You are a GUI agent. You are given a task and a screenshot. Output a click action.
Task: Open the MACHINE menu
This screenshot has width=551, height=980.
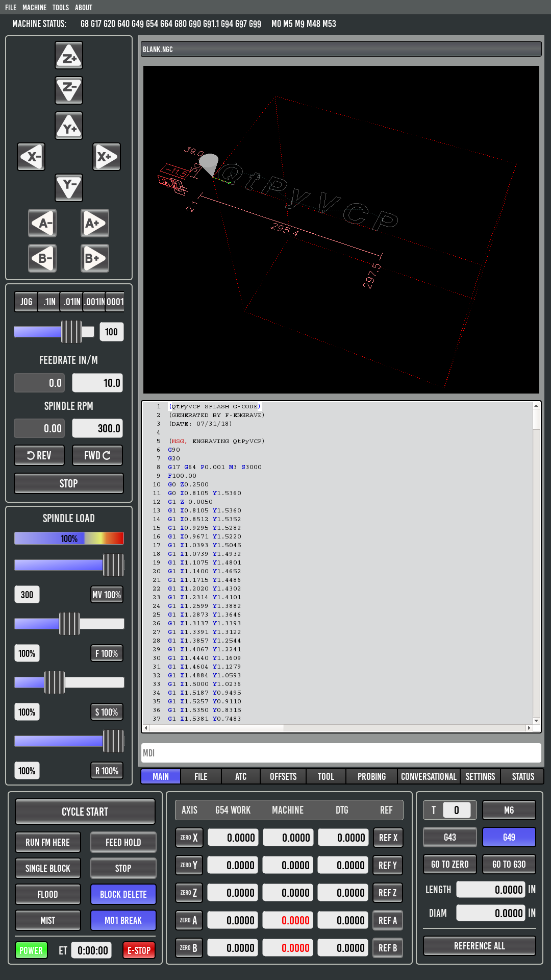point(34,8)
